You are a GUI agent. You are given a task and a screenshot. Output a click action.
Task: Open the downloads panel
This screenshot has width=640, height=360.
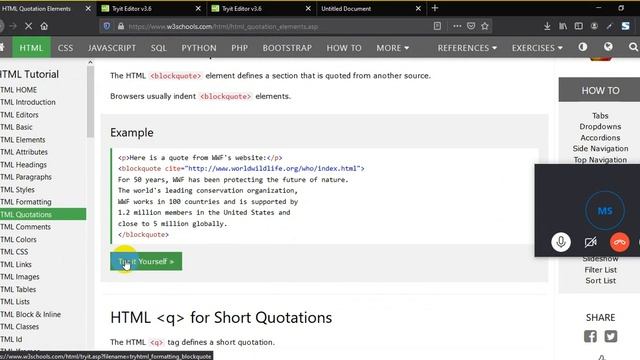point(547,26)
